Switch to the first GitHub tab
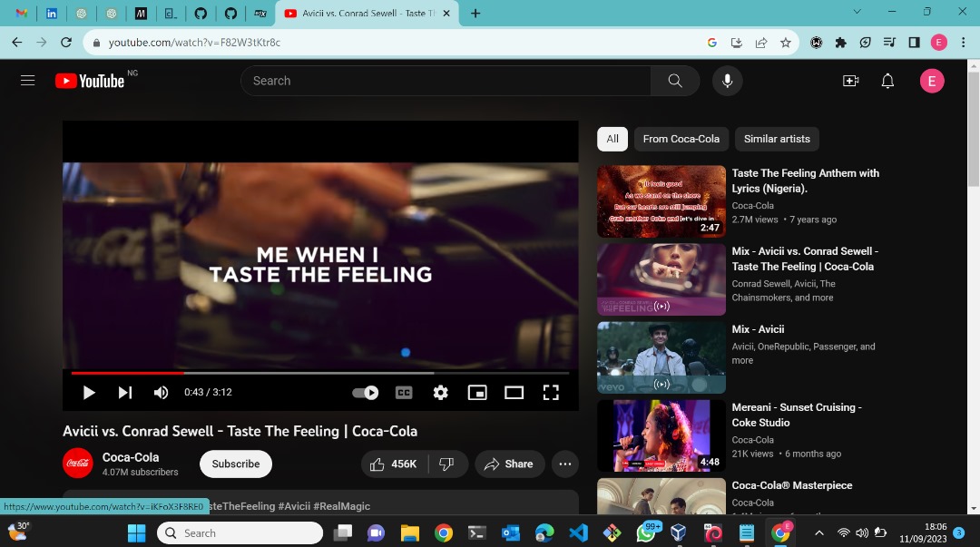980x547 pixels. click(x=201, y=13)
